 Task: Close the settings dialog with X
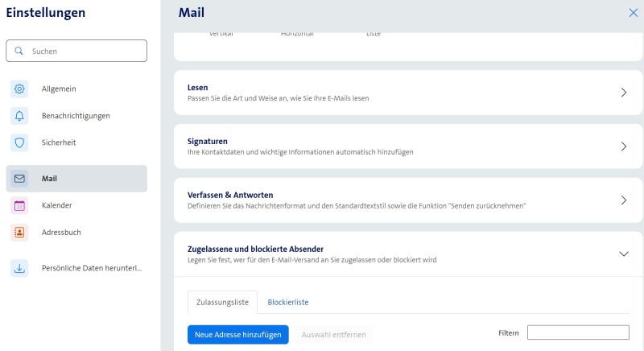coord(632,12)
